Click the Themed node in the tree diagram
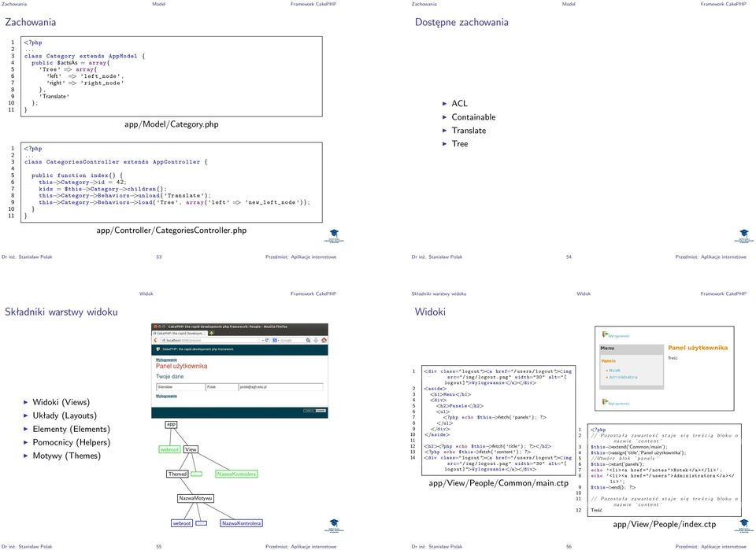Image resolution: width=756 pixels, height=550 pixels. coord(177,474)
